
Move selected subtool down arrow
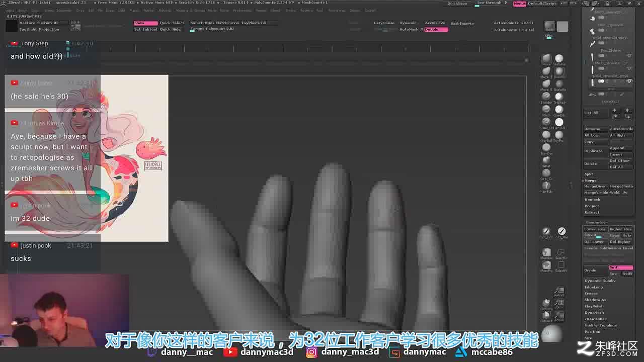(x=627, y=110)
